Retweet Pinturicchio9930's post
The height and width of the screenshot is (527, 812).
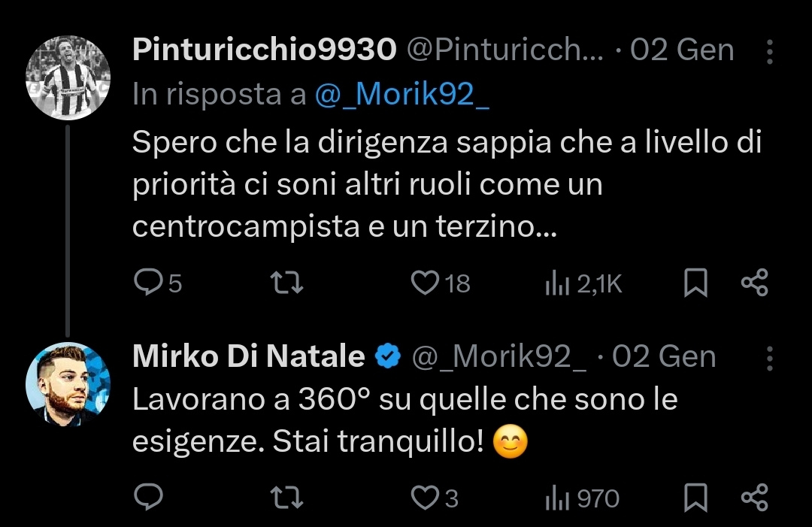[x=286, y=283]
